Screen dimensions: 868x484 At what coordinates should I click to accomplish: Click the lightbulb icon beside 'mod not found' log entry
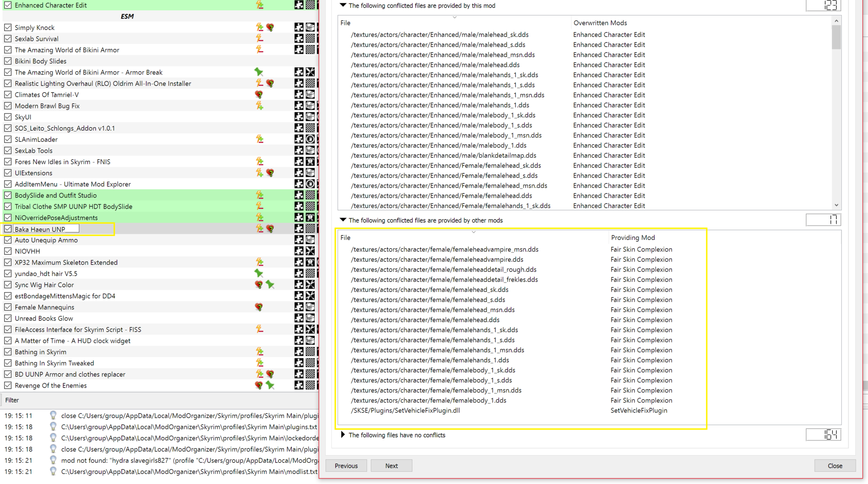[53, 460]
